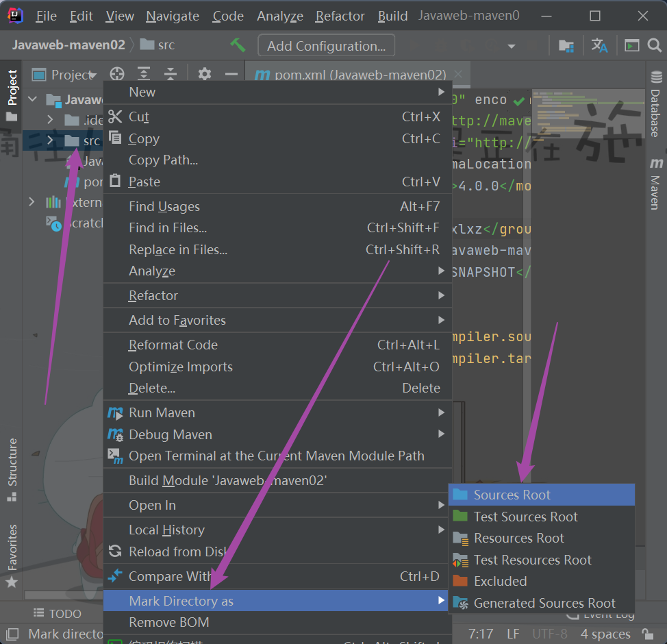Open Project panel settings gear
Screen dimensions: 667x644
(205, 74)
